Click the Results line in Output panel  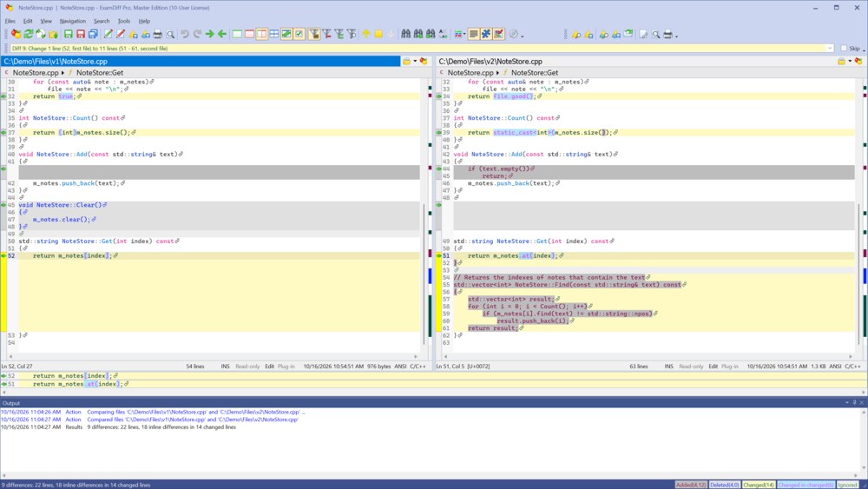[118, 427]
